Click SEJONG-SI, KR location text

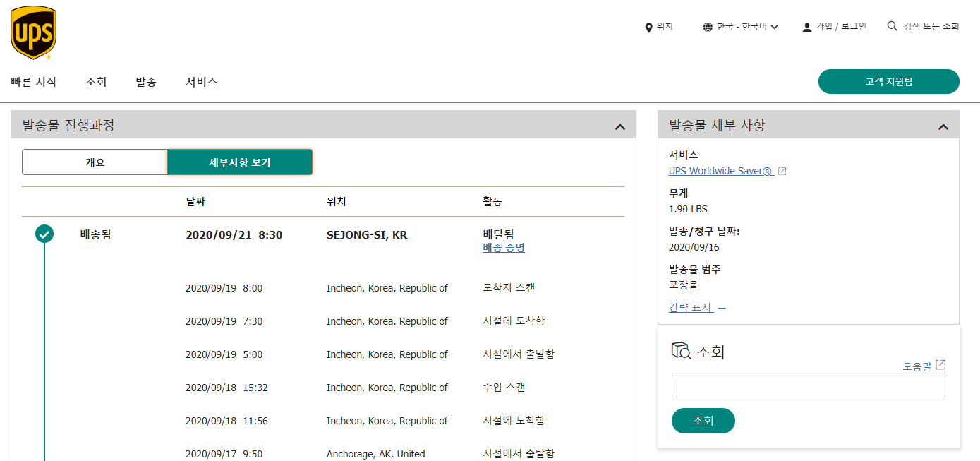tap(367, 234)
